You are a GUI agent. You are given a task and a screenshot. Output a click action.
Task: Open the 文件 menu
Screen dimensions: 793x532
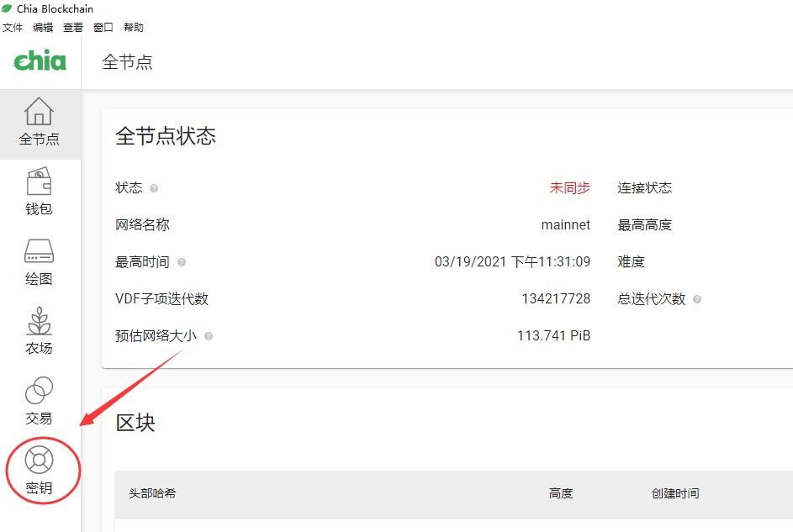click(x=13, y=27)
